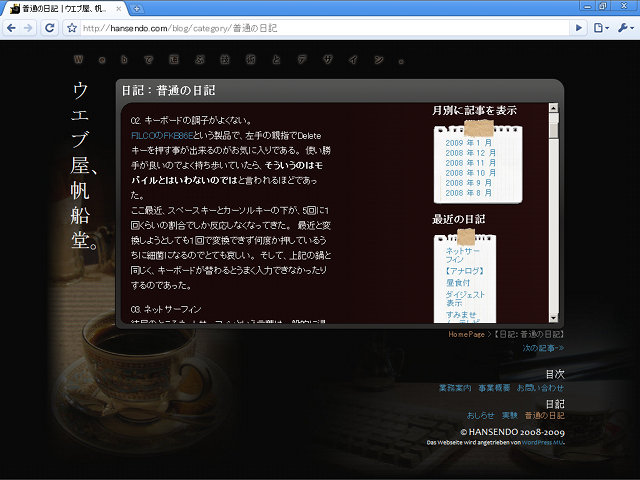Click the HomePage breadcrumb link

(x=466, y=334)
